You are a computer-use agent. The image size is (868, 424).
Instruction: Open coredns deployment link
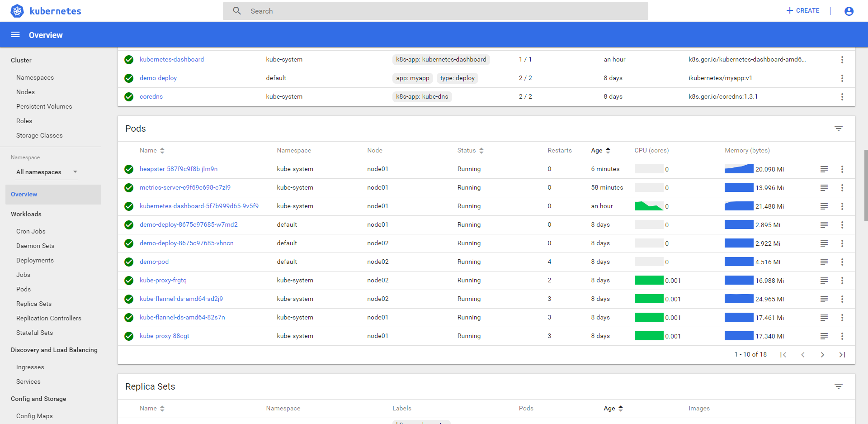point(151,96)
